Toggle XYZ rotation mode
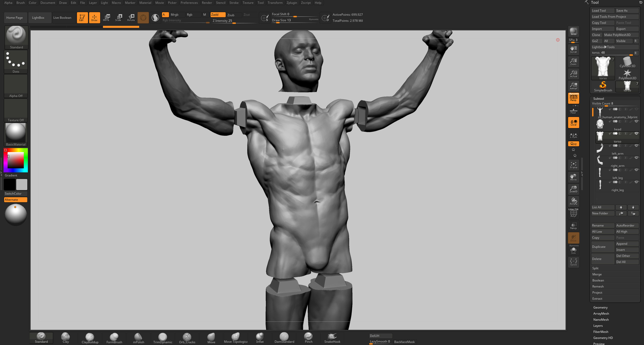This screenshot has height=345, width=644. pos(573,144)
